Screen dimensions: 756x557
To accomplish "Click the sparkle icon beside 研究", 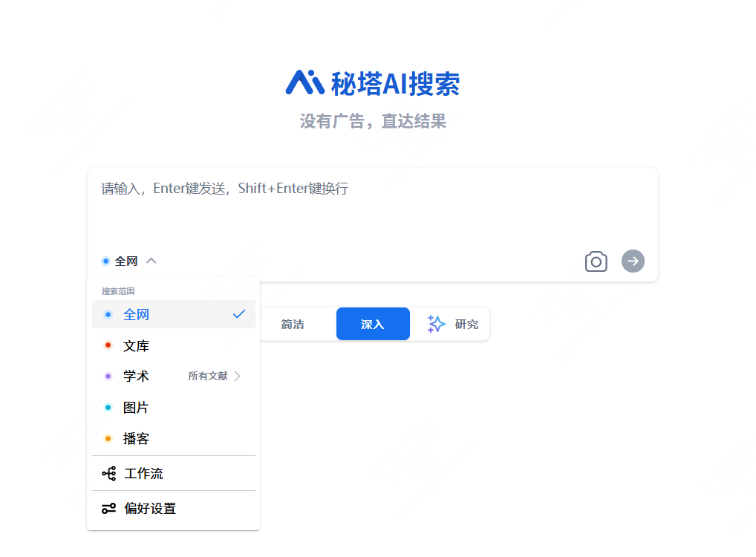I will point(436,324).
